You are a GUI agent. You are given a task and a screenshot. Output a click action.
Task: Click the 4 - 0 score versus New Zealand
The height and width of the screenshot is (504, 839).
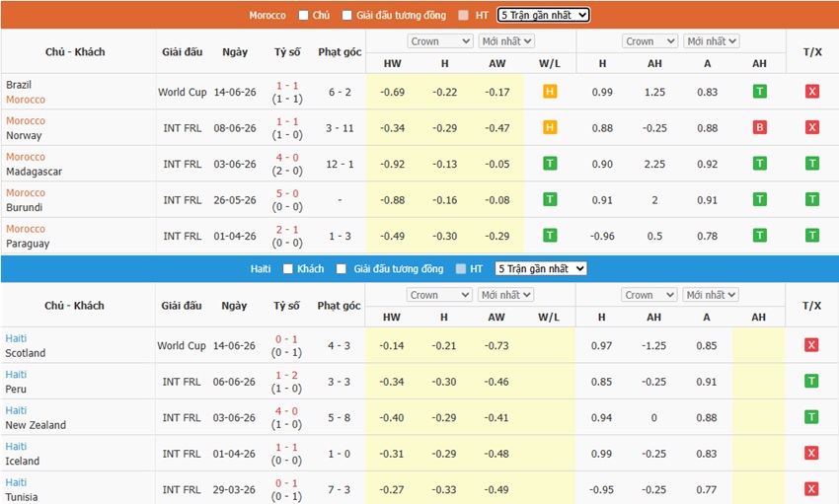[x=286, y=411]
